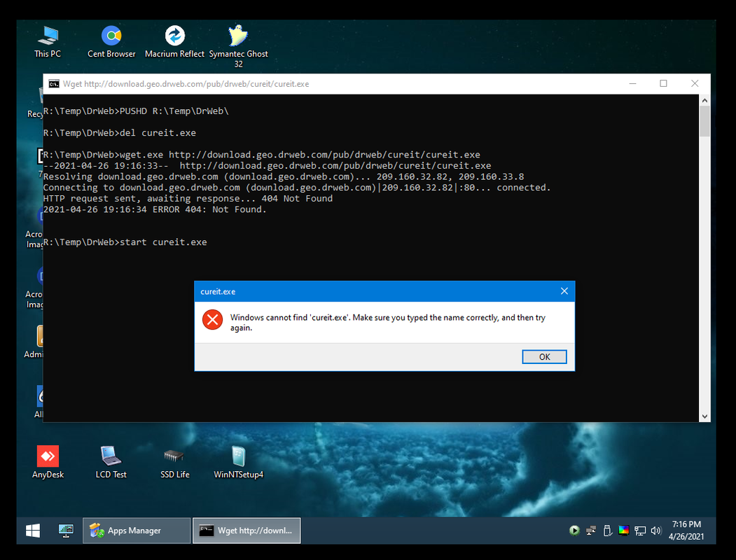This screenshot has height=560, width=736.
Task: Click the 'Windows cannot find' error message text
Action: click(x=388, y=322)
